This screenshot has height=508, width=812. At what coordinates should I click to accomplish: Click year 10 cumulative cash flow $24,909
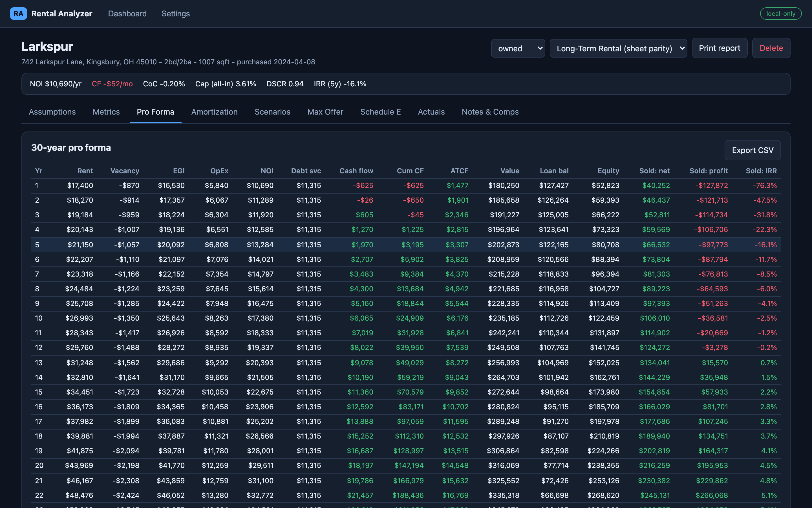pos(410,318)
